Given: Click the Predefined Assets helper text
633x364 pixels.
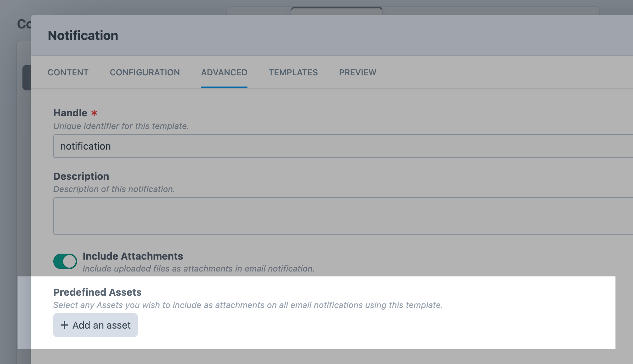Looking at the screenshot, I should [248, 305].
